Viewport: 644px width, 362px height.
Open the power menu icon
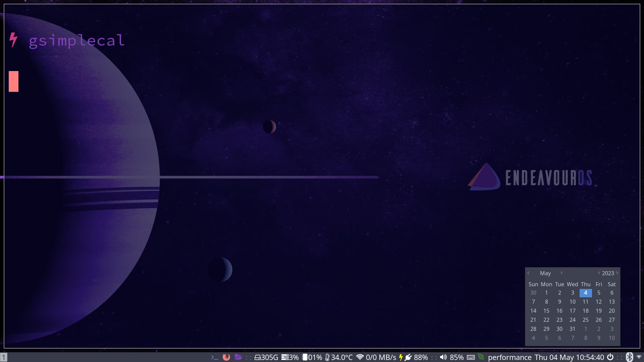610,357
